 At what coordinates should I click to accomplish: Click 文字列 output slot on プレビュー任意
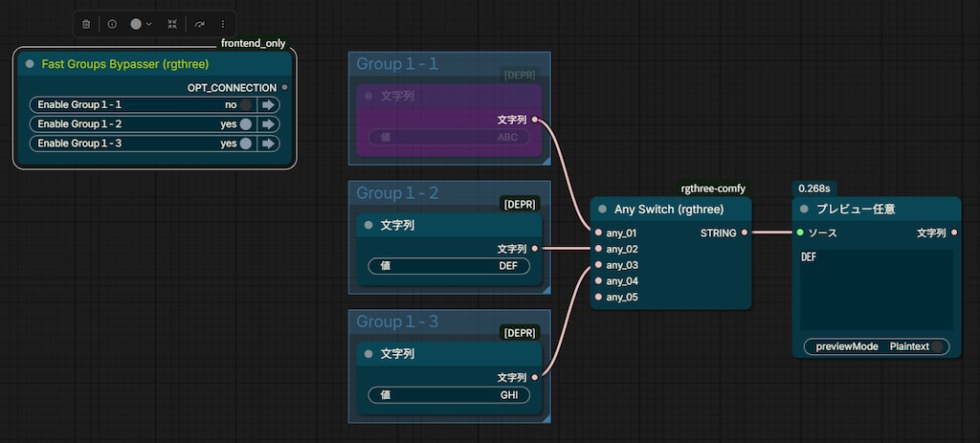tap(954, 233)
